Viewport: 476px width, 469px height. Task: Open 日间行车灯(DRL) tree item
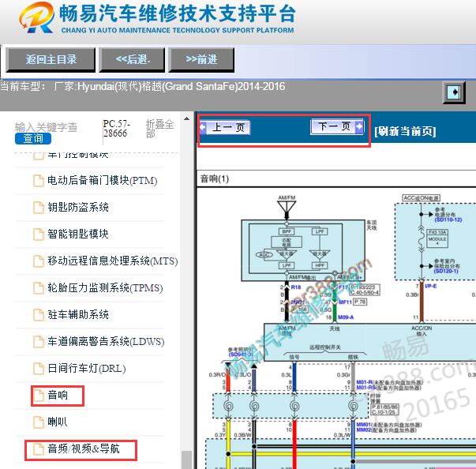tap(87, 368)
